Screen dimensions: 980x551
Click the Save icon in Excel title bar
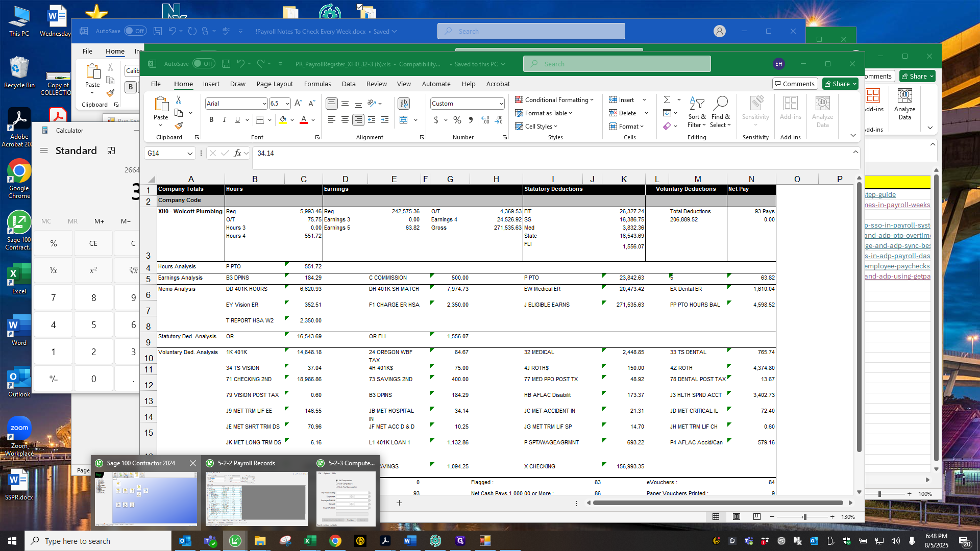pyautogui.click(x=226, y=64)
